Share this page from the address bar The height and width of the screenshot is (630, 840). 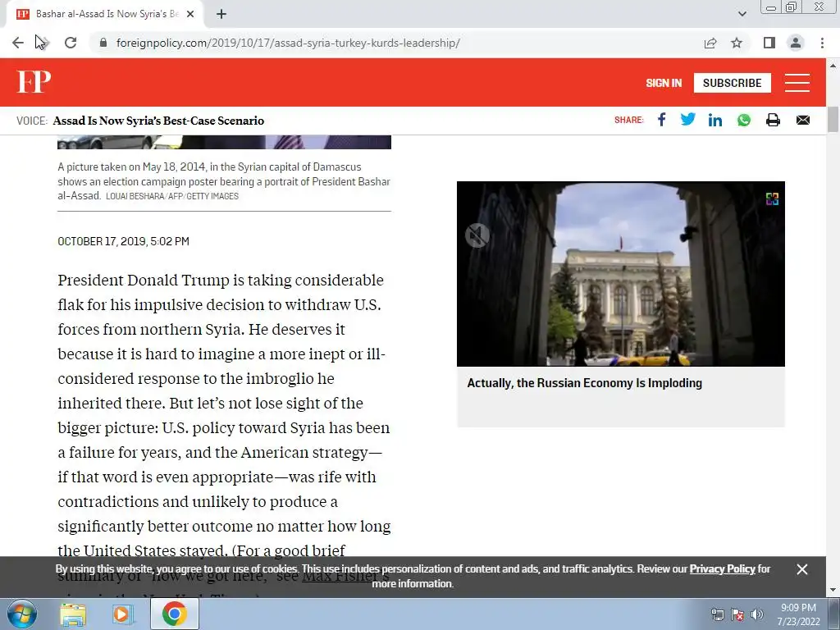[710, 43]
